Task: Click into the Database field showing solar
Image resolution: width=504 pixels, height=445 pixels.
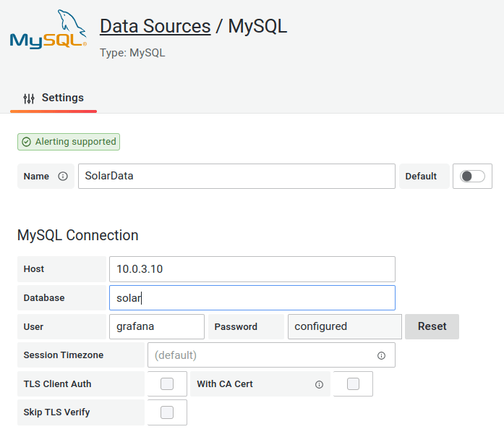Action: coord(252,297)
